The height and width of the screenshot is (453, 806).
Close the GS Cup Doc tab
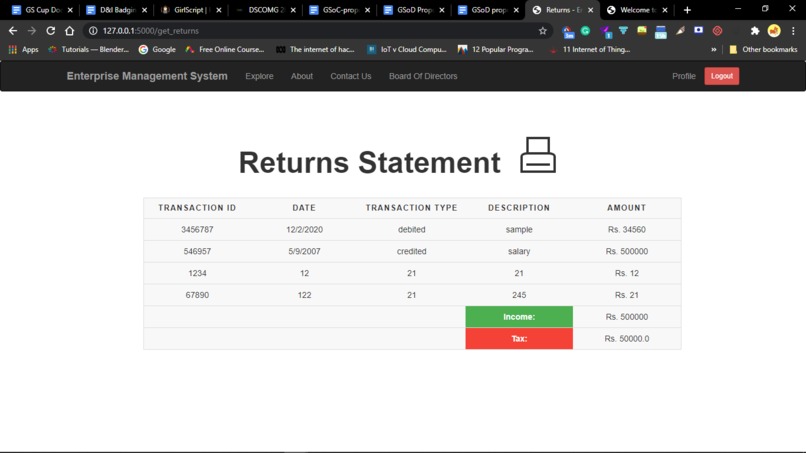[x=70, y=10]
